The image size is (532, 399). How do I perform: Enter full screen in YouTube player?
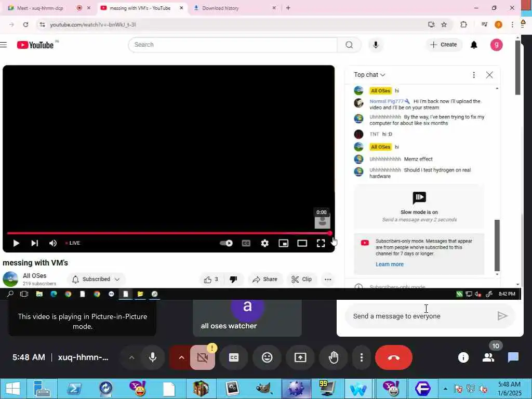coord(321,243)
